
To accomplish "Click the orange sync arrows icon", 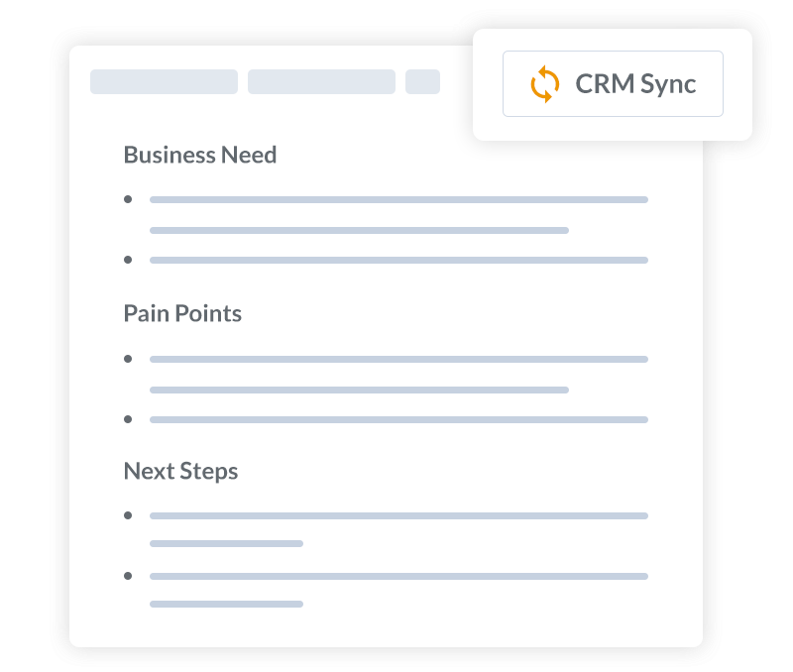I will 544,84.
